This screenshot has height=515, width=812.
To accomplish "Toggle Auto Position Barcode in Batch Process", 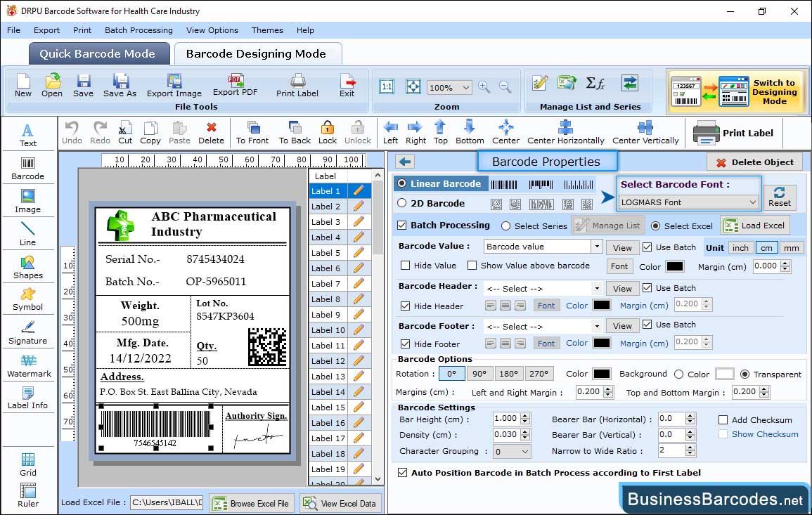I will click(x=402, y=473).
